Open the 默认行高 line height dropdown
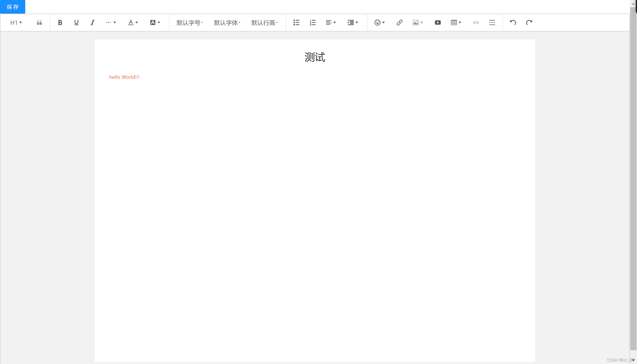This screenshot has height=364, width=637. [x=264, y=23]
